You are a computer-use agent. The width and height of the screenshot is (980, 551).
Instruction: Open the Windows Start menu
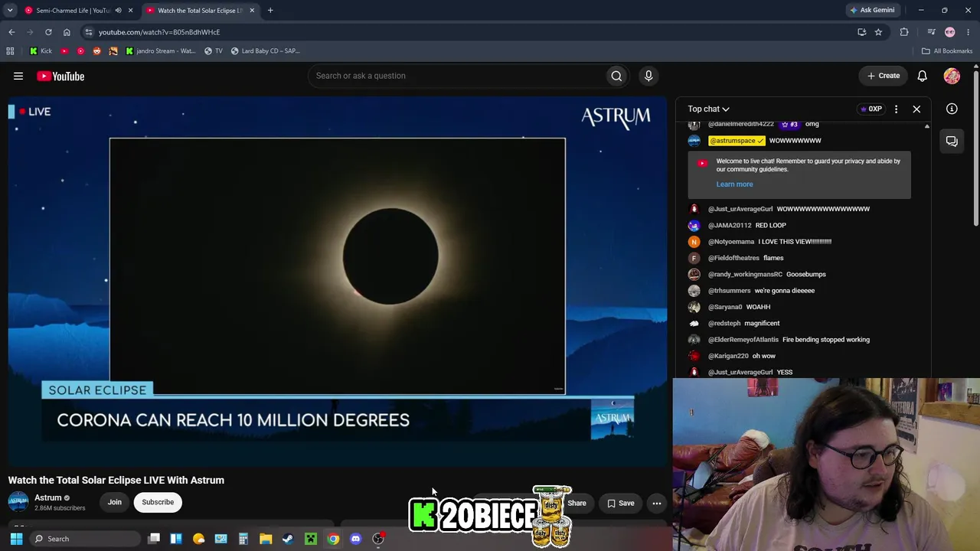click(x=16, y=539)
